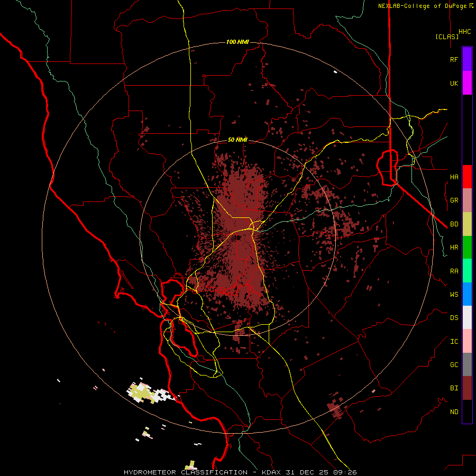Click the 'HR' legend label
Viewport: 476px width, 476px height.
[x=454, y=248]
